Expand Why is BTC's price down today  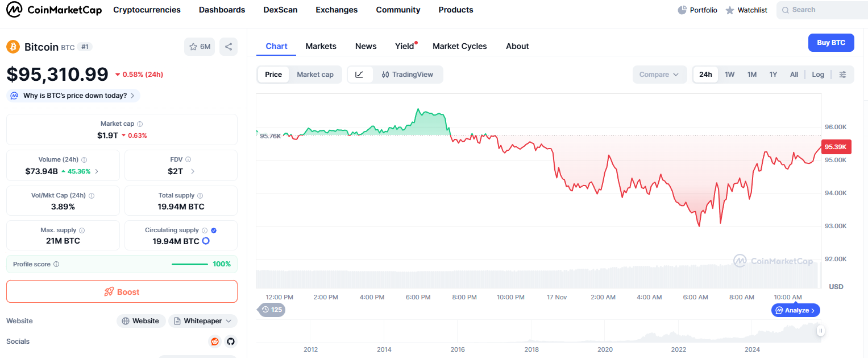[x=73, y=96]
